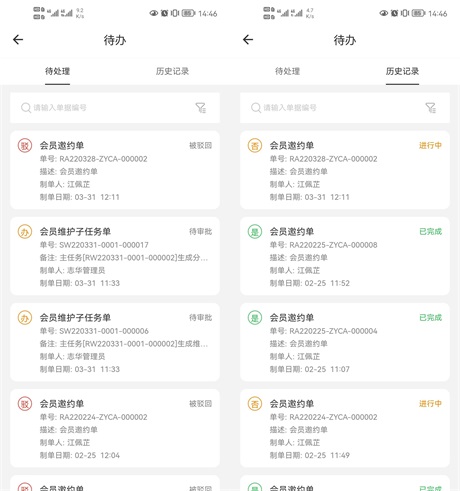Open pending record RA220224-ZYCA-000002 dated 12:04
The width and height of the screenshot is (460, 491).
tap(115, 428)
